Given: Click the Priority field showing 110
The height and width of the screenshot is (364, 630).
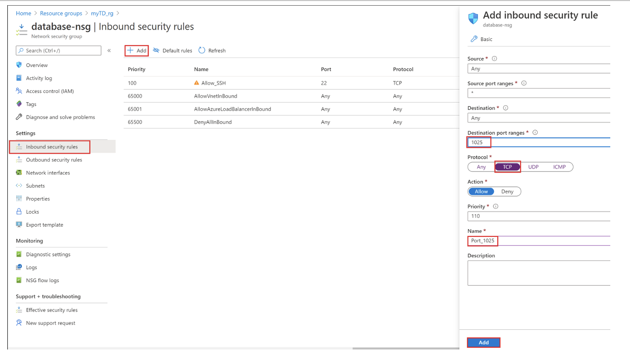Looking at the screenshot, I should click(x=539, y=216).
